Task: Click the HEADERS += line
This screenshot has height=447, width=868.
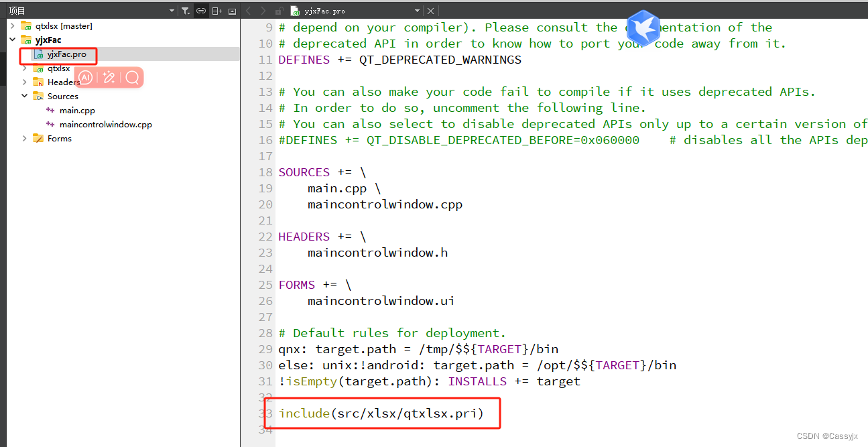Action: [322, 237]
